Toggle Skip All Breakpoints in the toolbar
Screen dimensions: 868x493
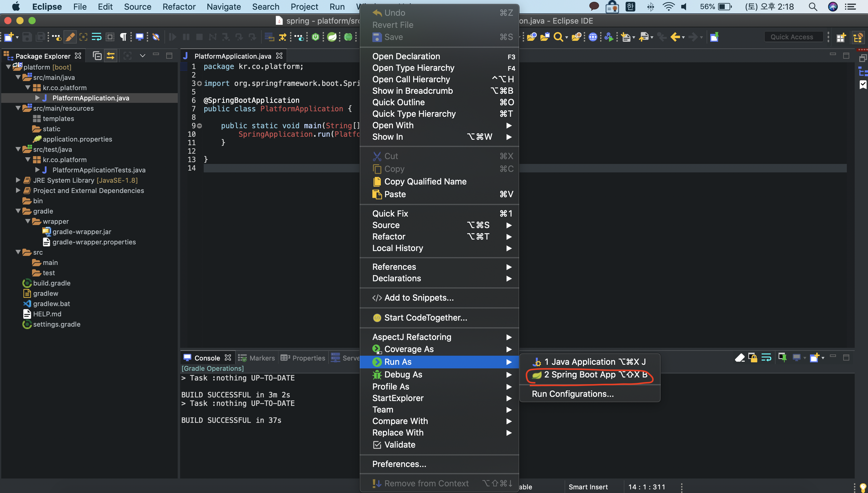156,37
